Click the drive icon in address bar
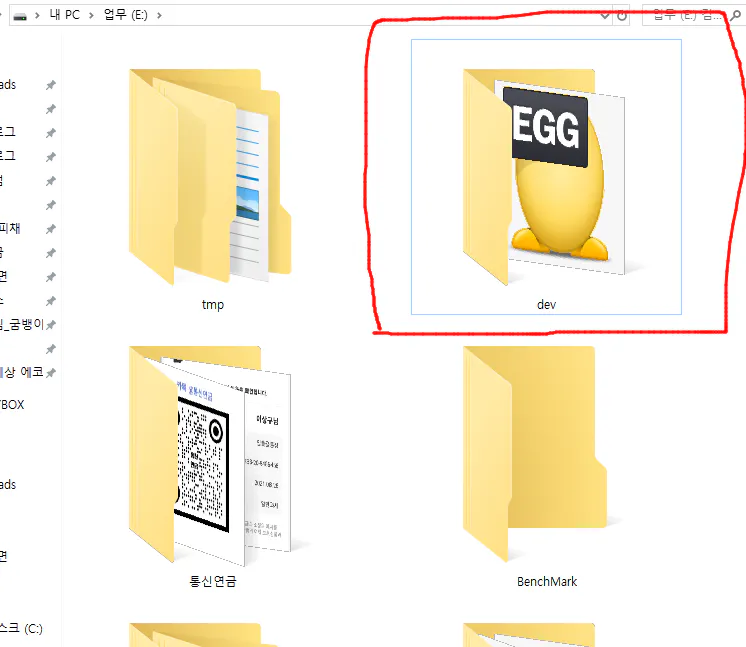 (x=20, y=16)
